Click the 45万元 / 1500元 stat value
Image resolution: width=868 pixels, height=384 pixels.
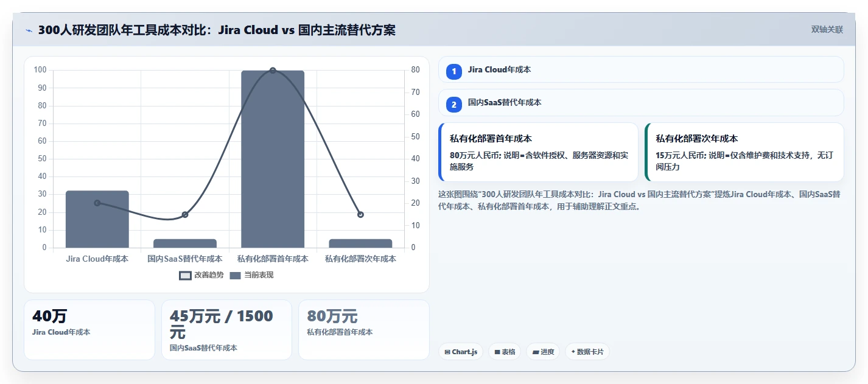coord(222,324)
